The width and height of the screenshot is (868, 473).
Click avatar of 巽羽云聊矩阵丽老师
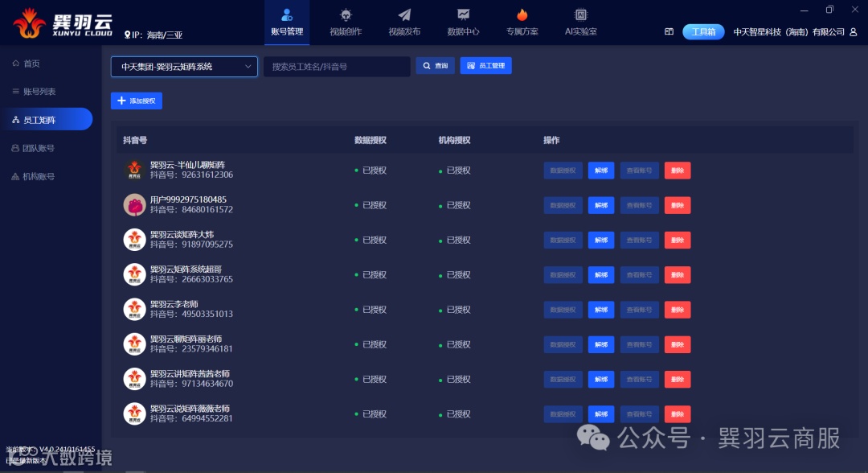[134, 344]
